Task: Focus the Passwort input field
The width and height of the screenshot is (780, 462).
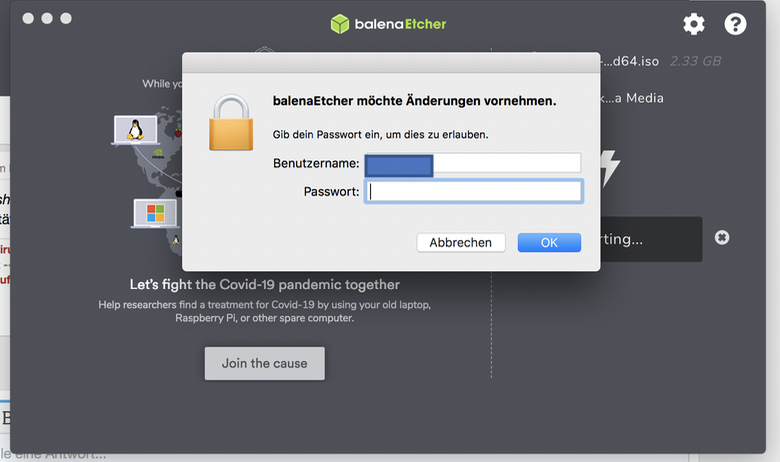Action: coord(474,191)
